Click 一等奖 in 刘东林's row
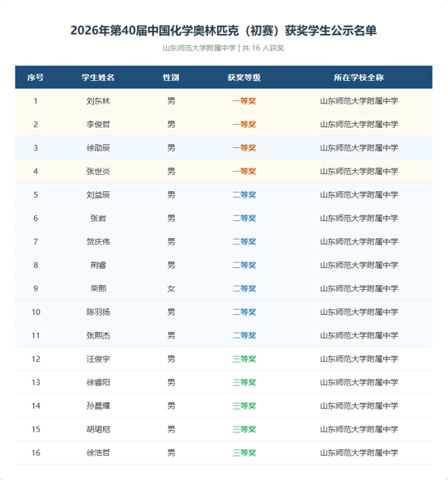Viewport: 448px width, 480px height. coord(244,101)
